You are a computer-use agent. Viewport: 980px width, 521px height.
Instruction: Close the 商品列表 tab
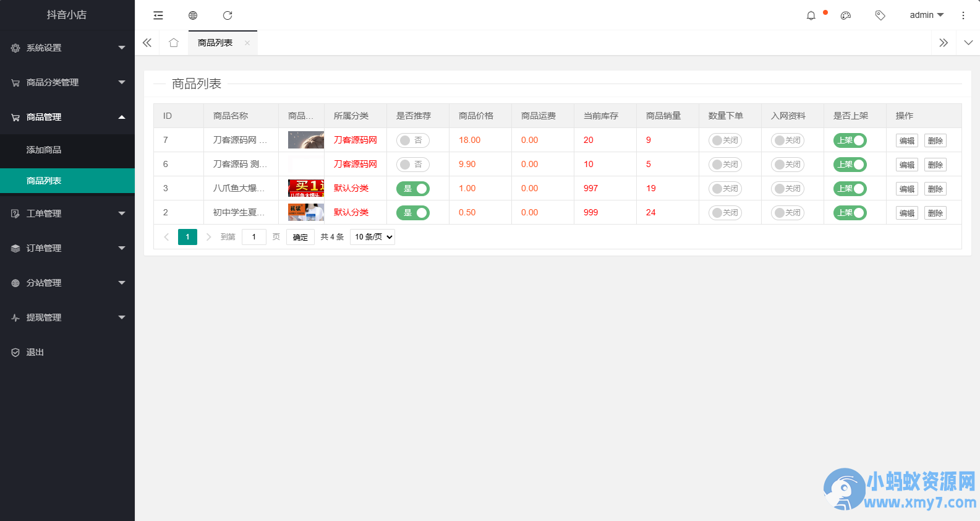tap(247, 43)
